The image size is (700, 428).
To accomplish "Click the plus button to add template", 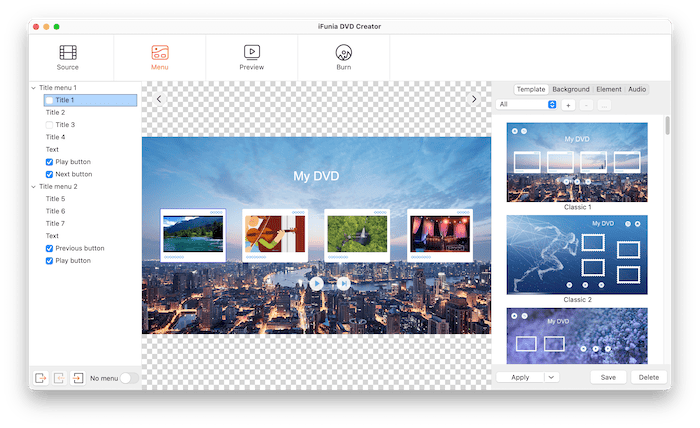I will click(568, 104).
